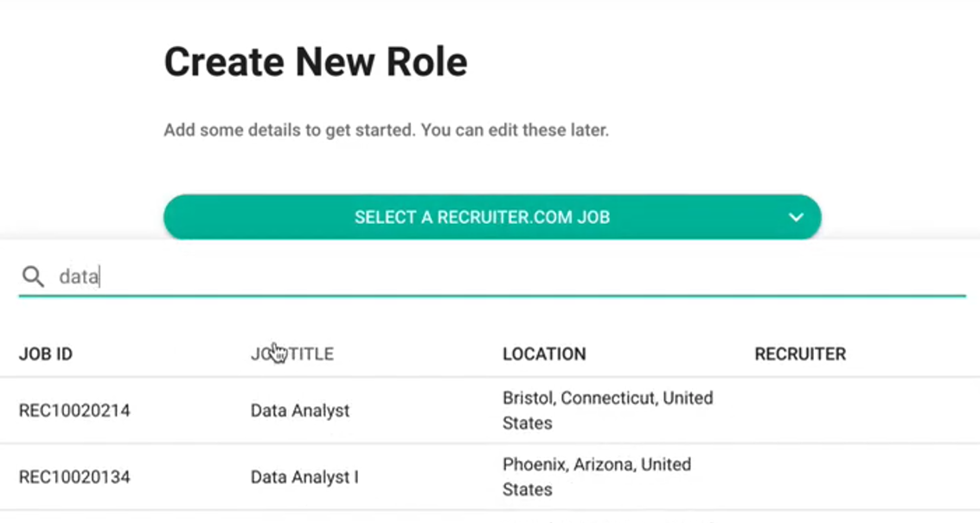Expand the Select a Recruiter.com Job dropdown
980x523 pixels.
click(x=482, y=217)
